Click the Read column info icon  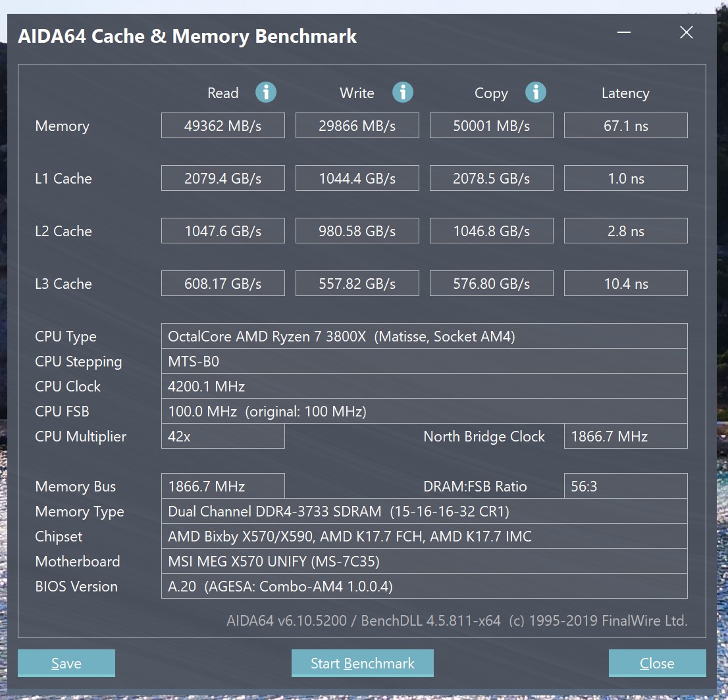pyautogui.click(x=266, y=93)
